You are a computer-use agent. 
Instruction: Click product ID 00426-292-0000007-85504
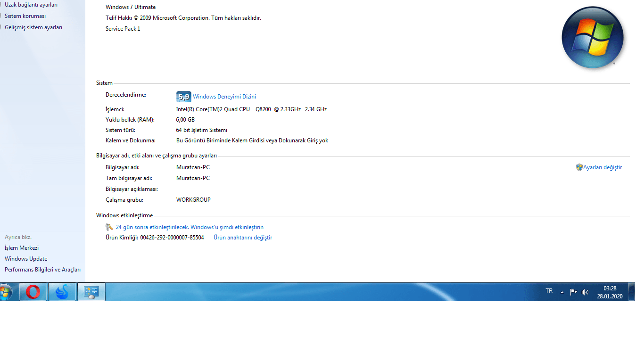[172, 238]
